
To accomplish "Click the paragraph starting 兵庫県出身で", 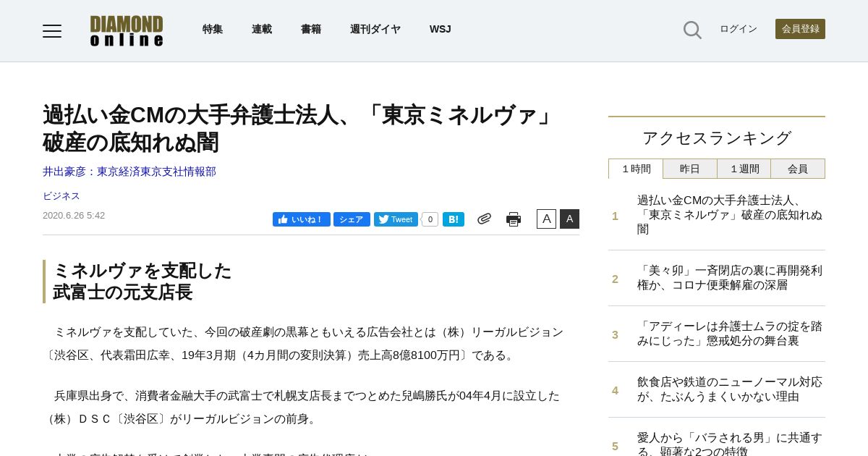I will (x=302, y=408).
